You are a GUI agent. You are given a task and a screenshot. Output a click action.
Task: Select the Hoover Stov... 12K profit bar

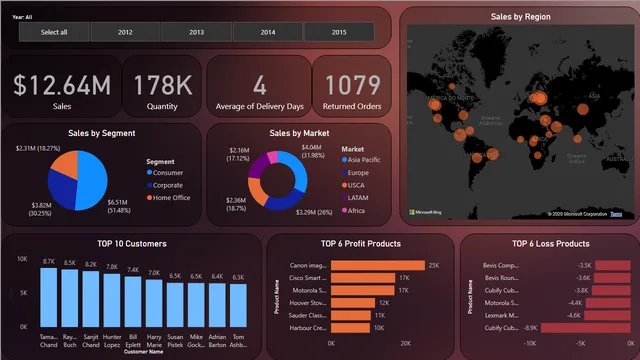(x=353, y=303)
